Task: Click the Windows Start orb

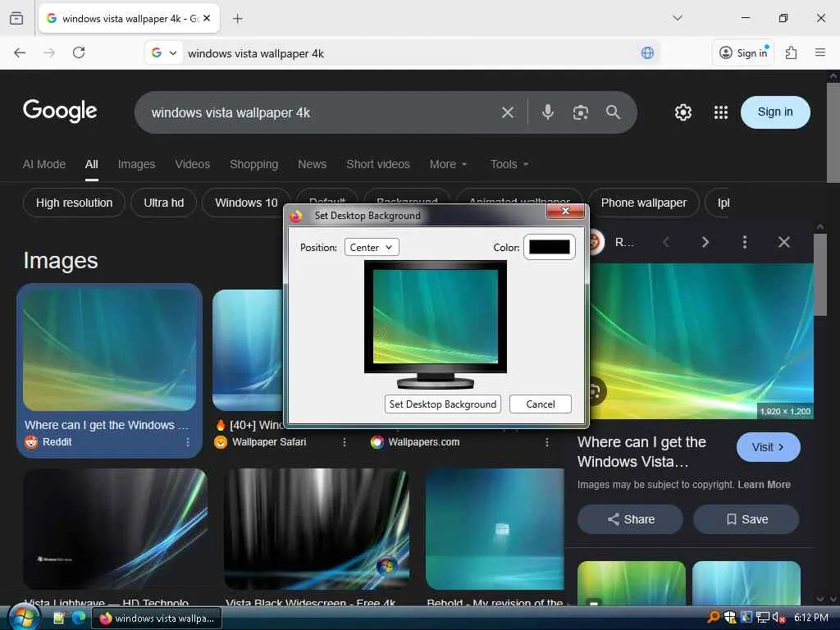Action: [23, 617]
